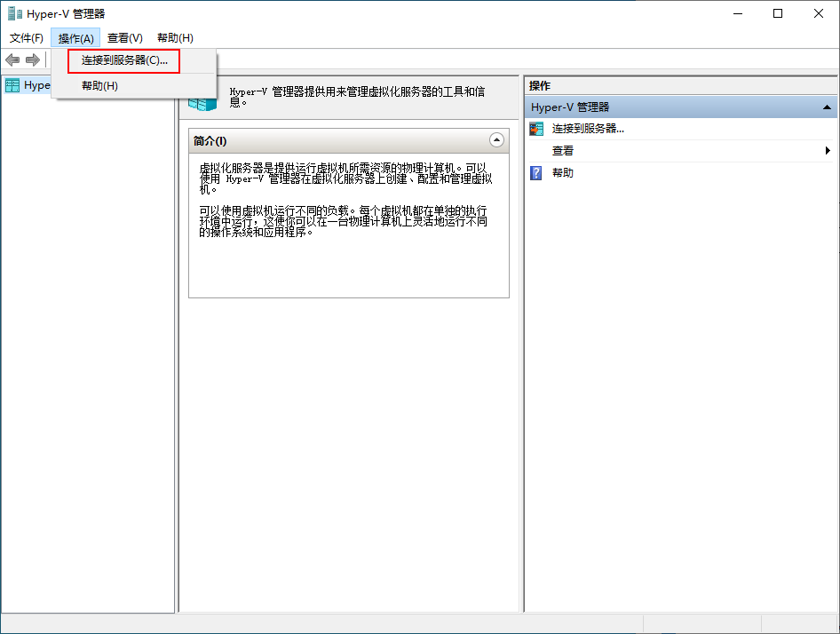Click 帮助 text in the Actions pane
The image size is (840, 634).
(563, 172)
